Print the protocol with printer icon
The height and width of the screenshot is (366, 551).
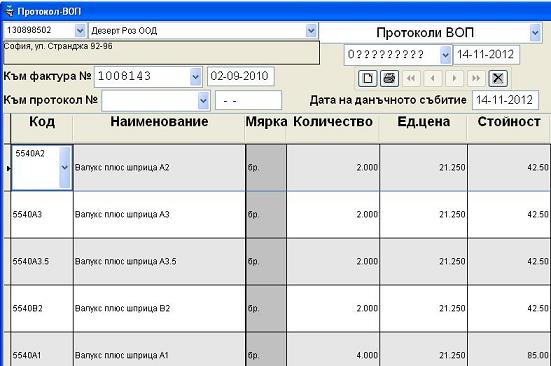389,78
